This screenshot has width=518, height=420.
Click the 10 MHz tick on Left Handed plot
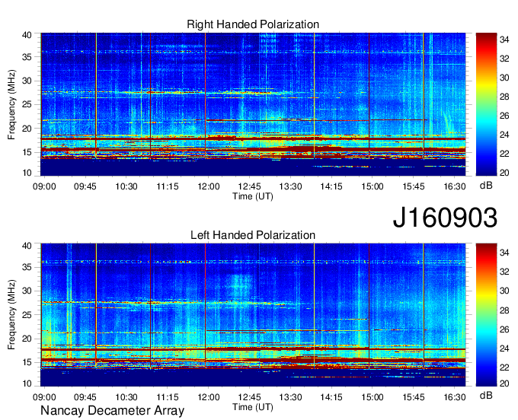pyautogui.click(x=27, y=383)
